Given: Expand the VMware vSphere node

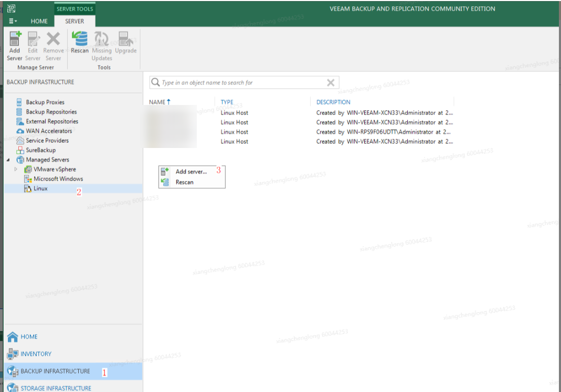Looking at the screenshot, I should click(16, 169).
